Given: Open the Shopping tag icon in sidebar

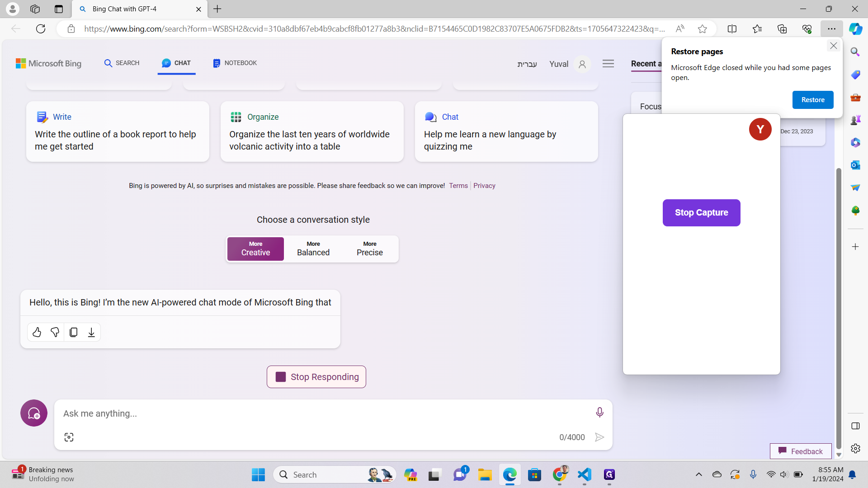Looking at the screenshot, I should coord(855,75).
